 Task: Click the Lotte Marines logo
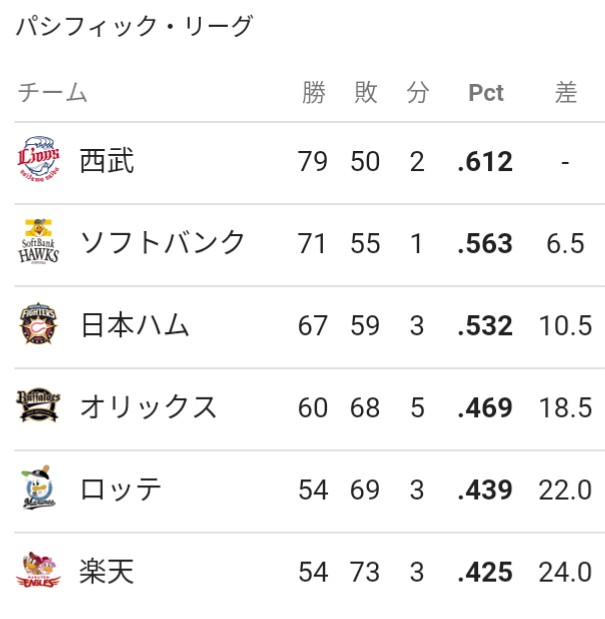pyautogui.click(x=38, y=488)
